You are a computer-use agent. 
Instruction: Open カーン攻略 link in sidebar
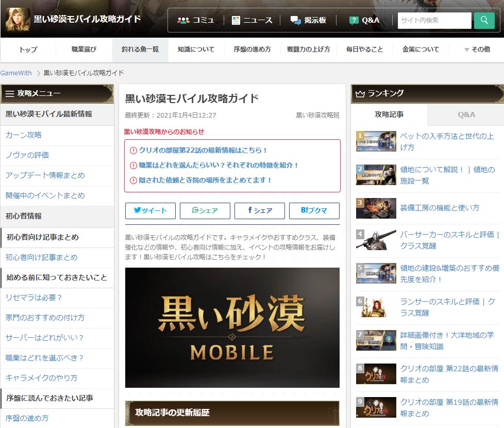[x=24, y=135]
